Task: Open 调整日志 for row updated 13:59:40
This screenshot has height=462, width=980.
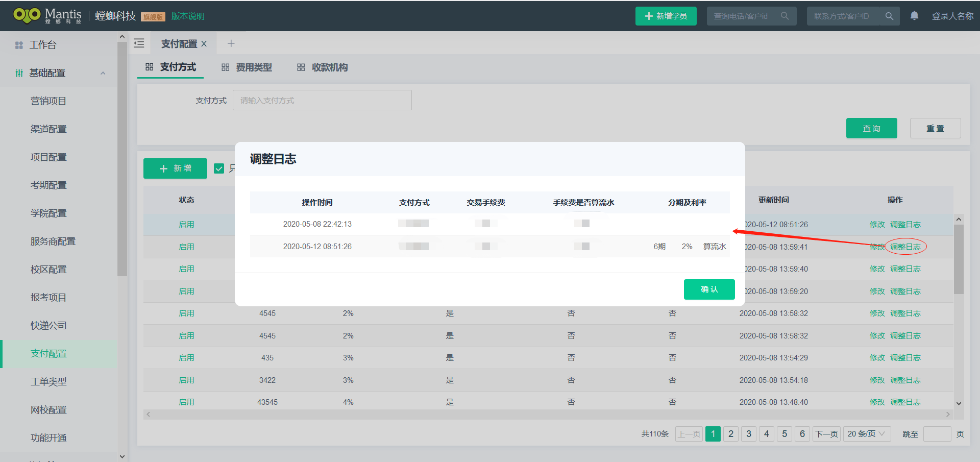Action: [x=905, y=269]
